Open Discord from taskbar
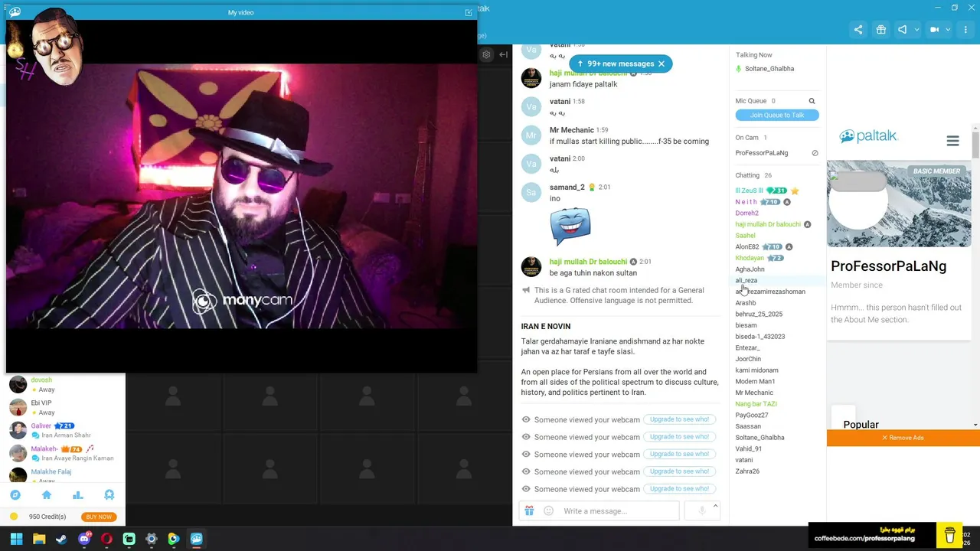Viewport: 980px width, 551px height. [x=84, y=539]
